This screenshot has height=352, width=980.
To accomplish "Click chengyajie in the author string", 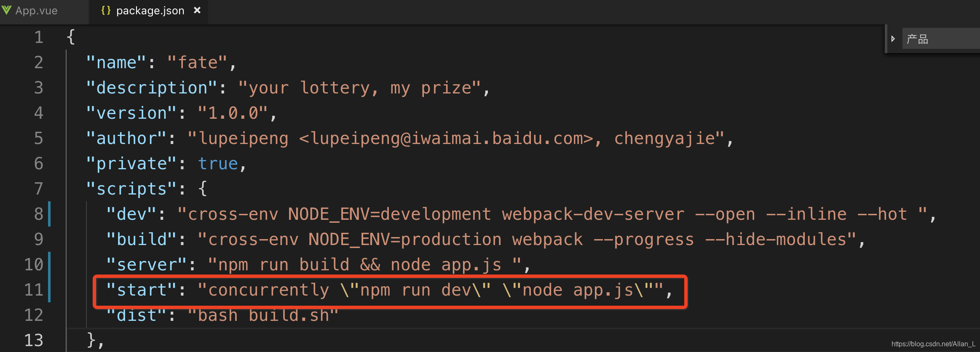I will pyautogui.click(x=664, y=139).
